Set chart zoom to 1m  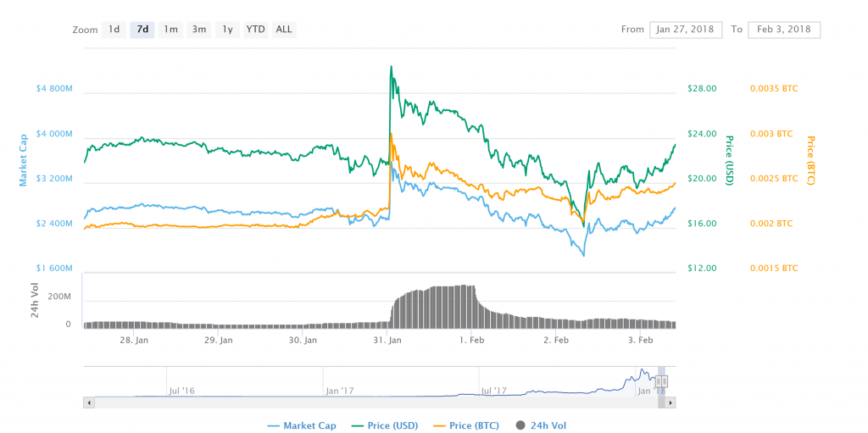point(170,30)
